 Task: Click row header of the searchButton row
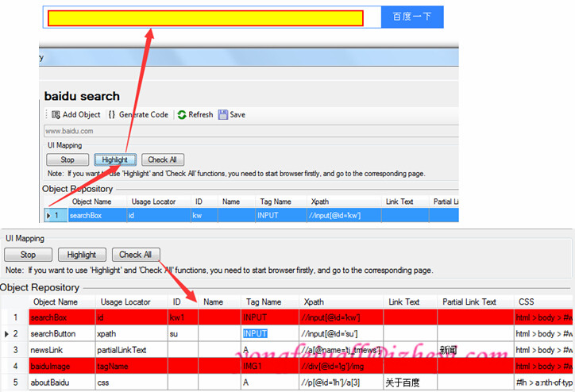14,334
